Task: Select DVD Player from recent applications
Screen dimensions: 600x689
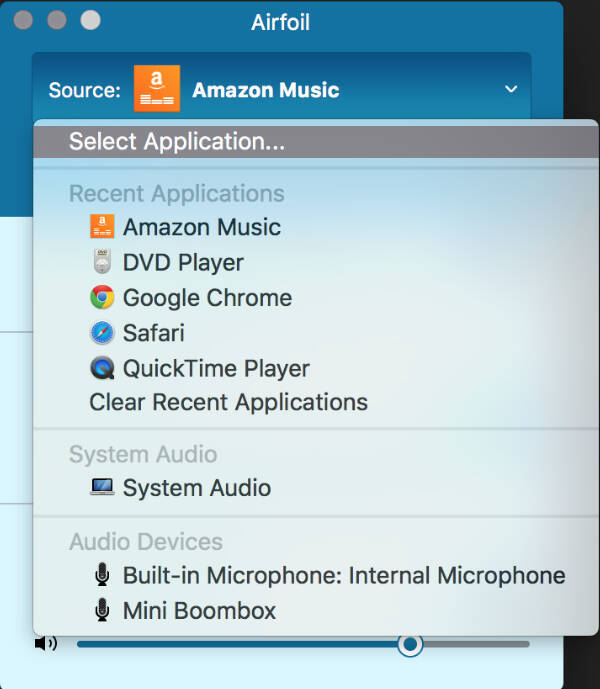Action: click(183, 263)
